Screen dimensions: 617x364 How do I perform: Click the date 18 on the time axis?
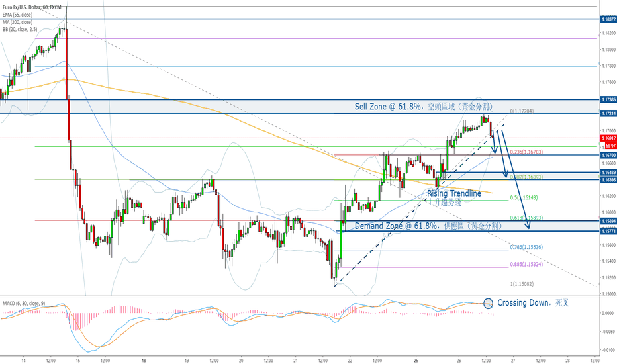[x=144, y=360]
